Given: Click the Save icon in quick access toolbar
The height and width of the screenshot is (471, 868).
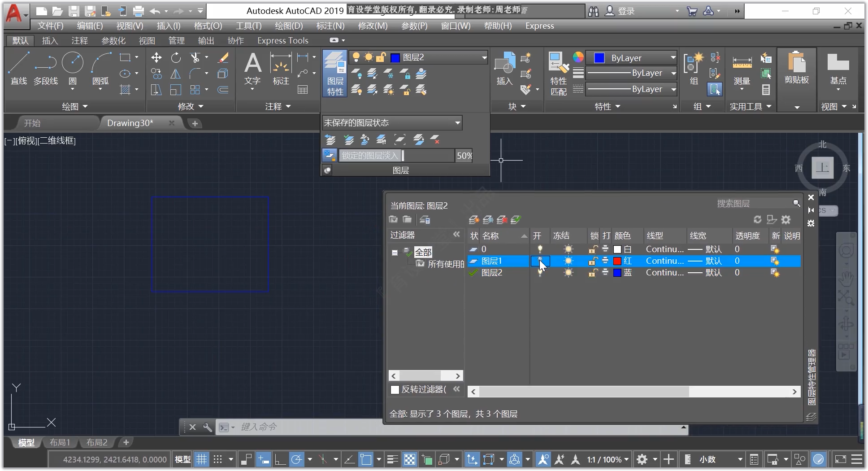Looking at the screenshot, I should 74,11.
